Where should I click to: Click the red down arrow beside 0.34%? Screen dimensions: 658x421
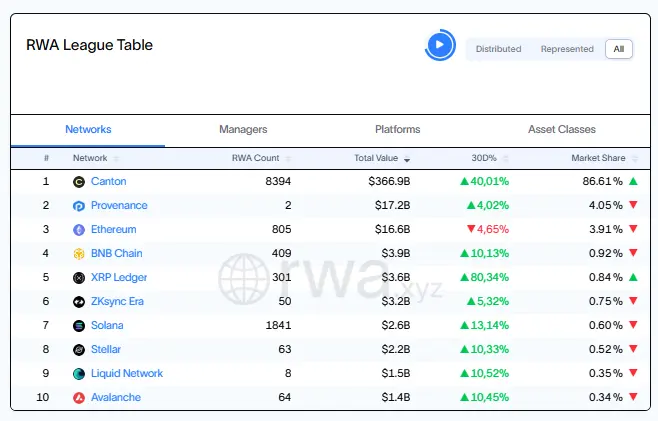click(633, 397)
